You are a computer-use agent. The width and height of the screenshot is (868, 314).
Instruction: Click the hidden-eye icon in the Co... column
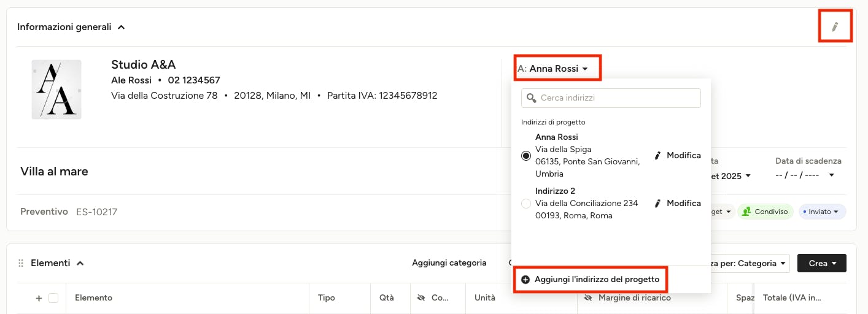[x=421, y=298]
